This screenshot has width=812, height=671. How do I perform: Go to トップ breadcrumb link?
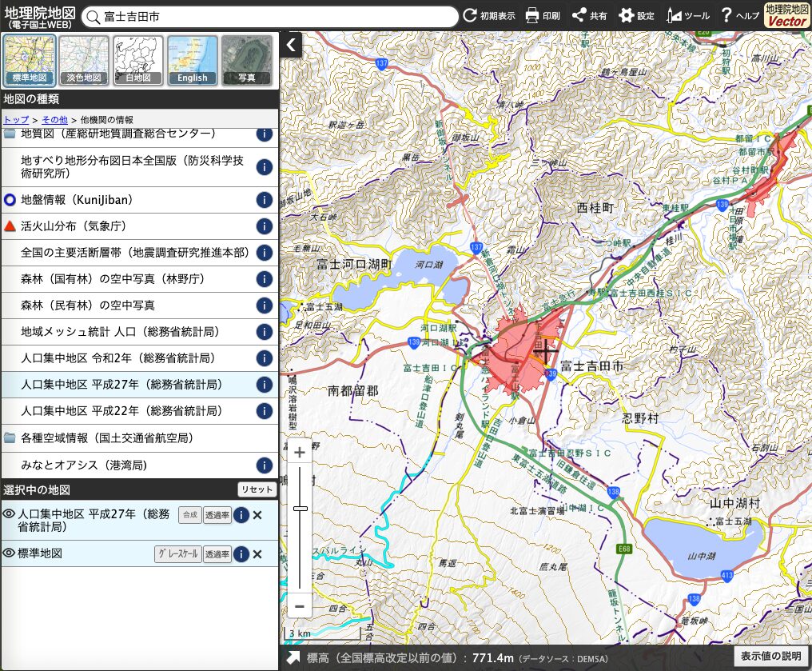click(16, 119)
